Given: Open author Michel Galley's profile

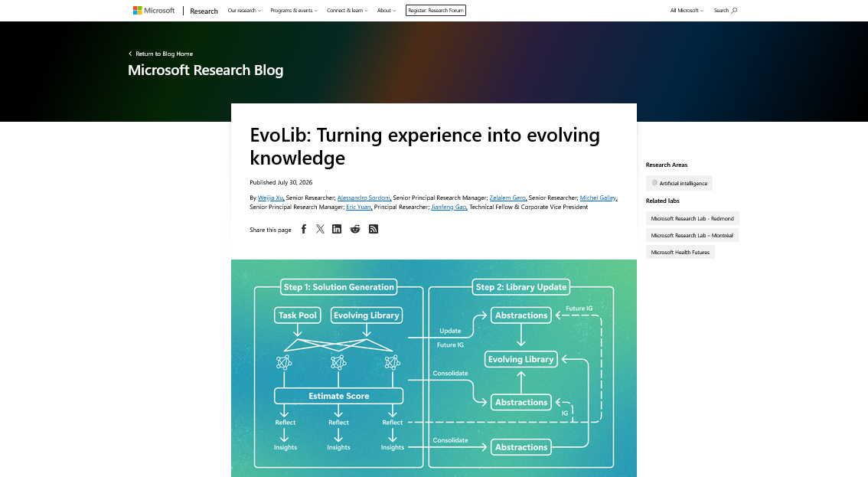Looking at the screenshot, I should (599, 198).
